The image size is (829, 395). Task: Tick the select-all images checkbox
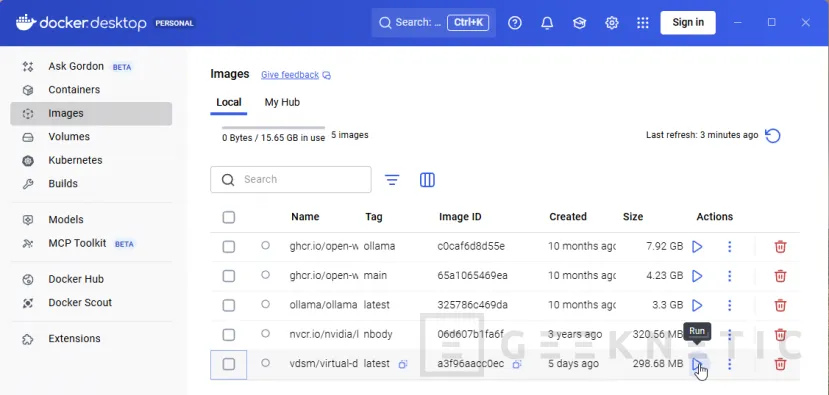(228, 217)
